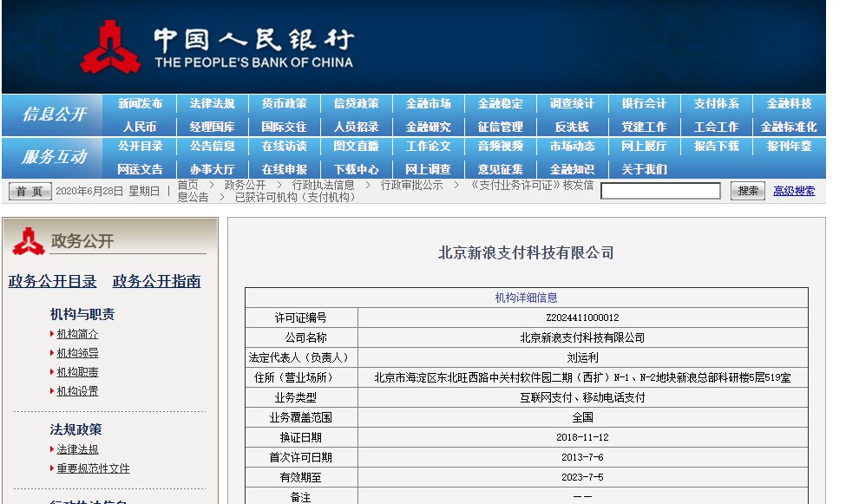Open 法律法规 link under 法规政策

coord(78,449)
